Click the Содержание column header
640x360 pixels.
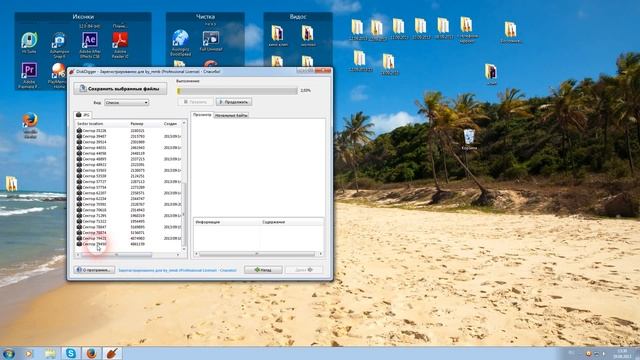coord(291,222)
